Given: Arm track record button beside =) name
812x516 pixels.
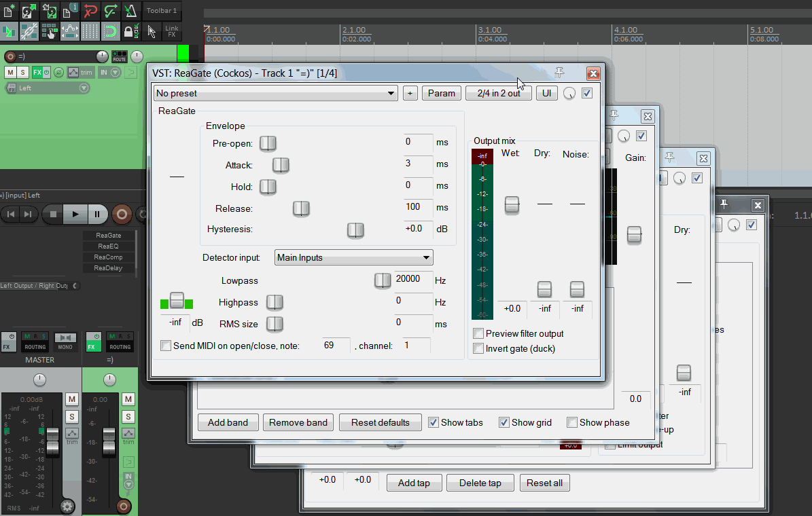Looking at the screenshot, I should (x=10, y=56).
